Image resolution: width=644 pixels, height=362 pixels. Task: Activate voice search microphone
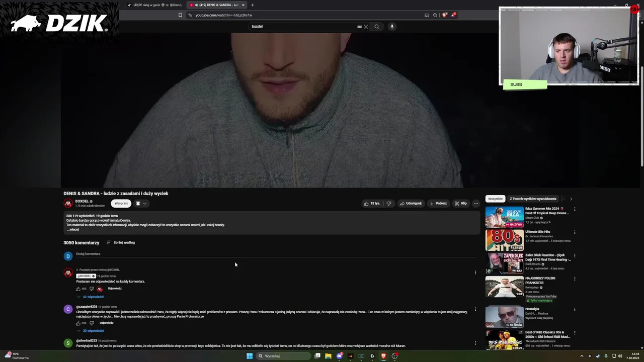click(x=392, y=27)
